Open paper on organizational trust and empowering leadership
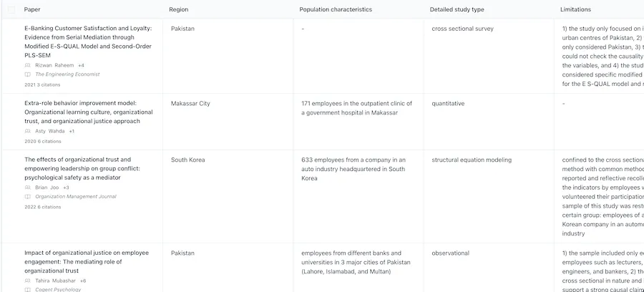644x292 pixels. click(x=82, y=169)
